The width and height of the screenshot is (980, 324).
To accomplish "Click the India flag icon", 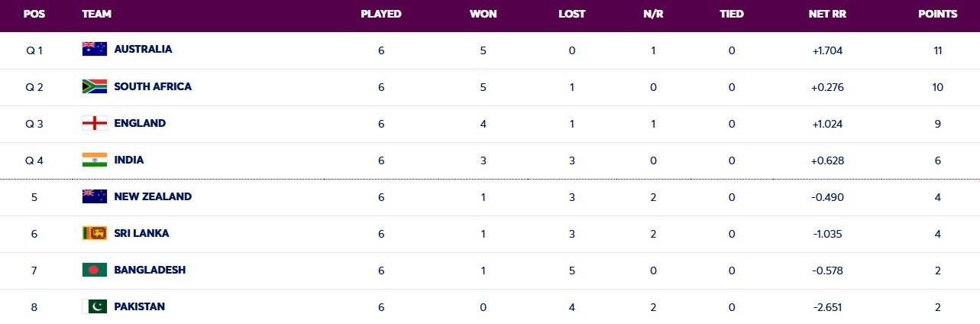I will pos(94,160).
